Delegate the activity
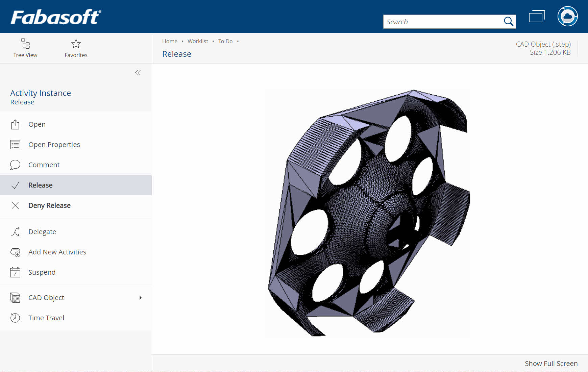 pyautogui.click(x=42, y=232)
